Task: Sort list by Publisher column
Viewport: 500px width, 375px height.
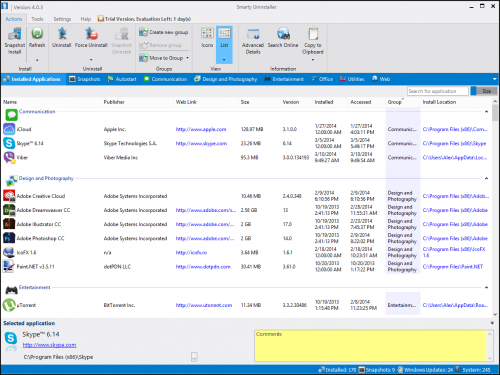Action: [x=114, y=102]
